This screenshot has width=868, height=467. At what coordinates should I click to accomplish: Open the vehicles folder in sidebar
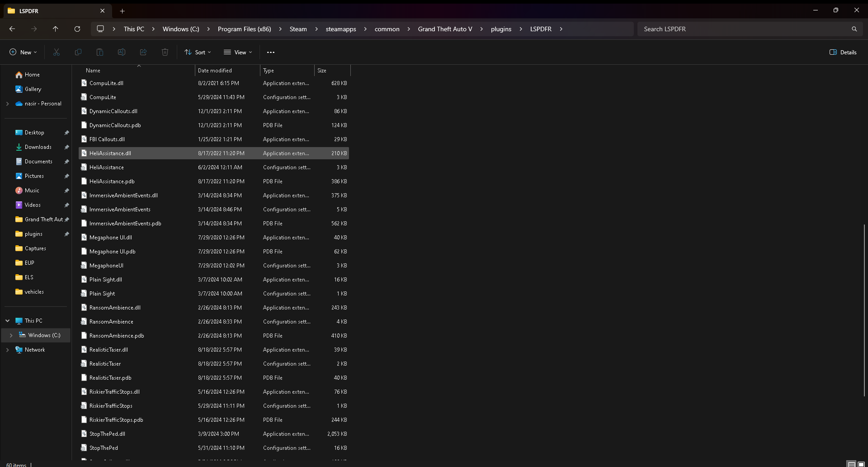(x=34, y=292)
